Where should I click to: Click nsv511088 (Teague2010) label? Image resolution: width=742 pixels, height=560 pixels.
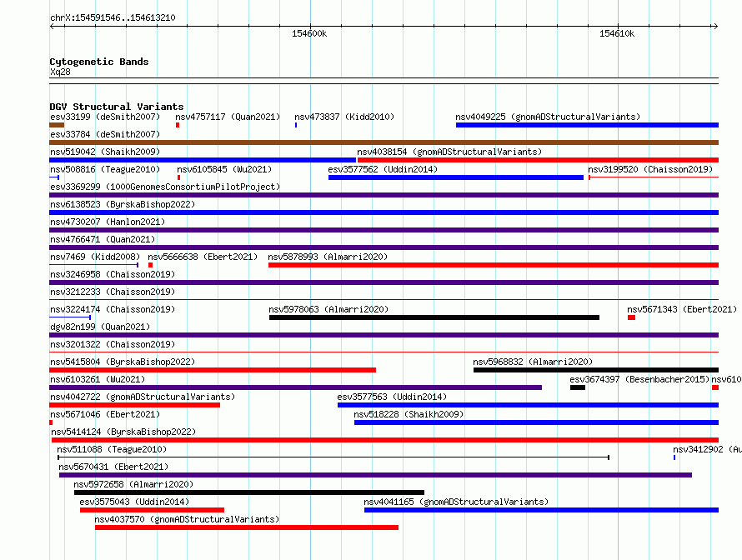tap(112, 449)
